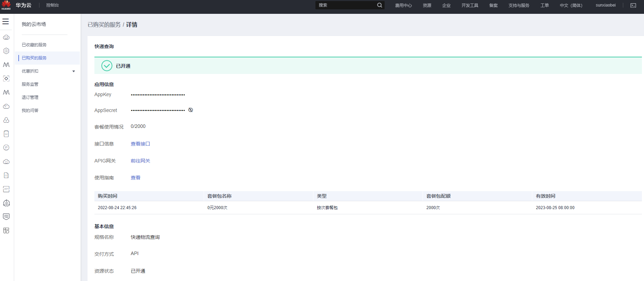This screenshot has height=281, width=644.
Task: Click the 快递查询 service title
Action: (x=104, y=46)
